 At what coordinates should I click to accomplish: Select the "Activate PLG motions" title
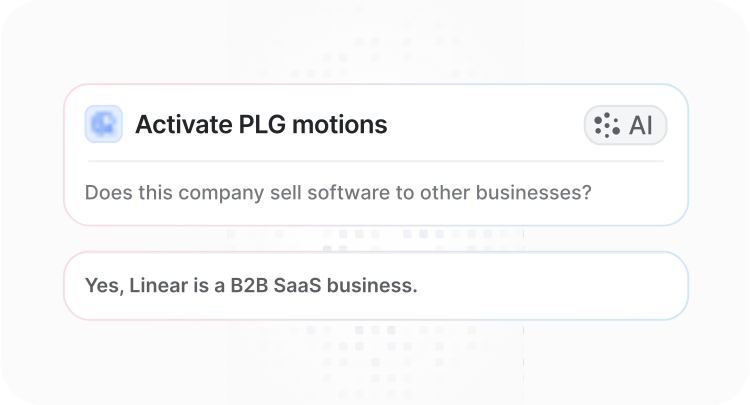261,125
